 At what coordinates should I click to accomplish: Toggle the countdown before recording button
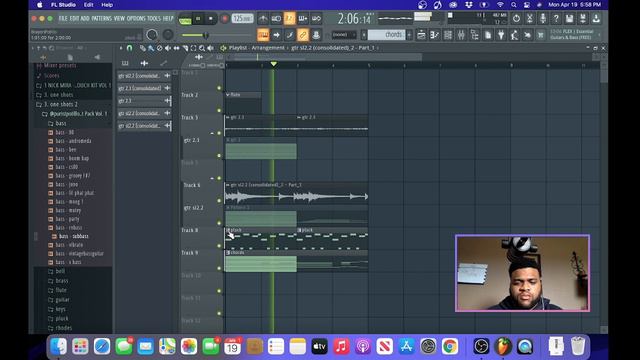tap(289, 18)
